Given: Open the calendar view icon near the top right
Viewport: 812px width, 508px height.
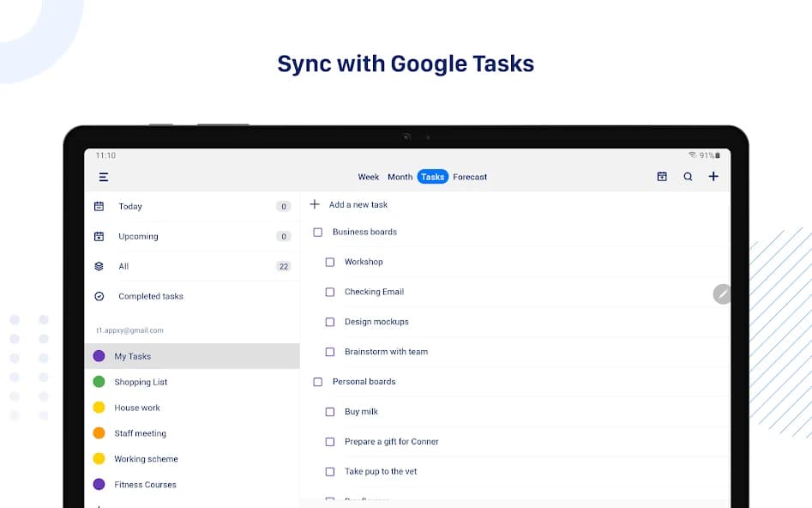Looking at the screenshot, I should (x=661, y=176).
